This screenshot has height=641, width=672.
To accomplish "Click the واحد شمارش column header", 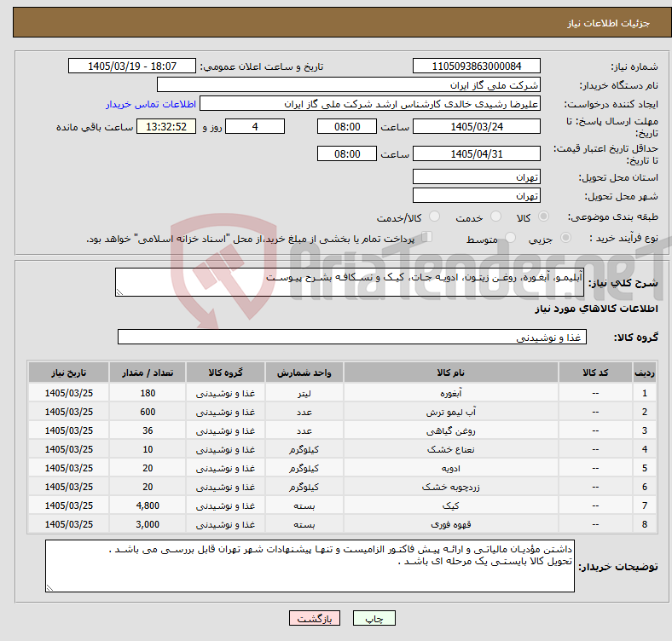I will pos(304,372).
